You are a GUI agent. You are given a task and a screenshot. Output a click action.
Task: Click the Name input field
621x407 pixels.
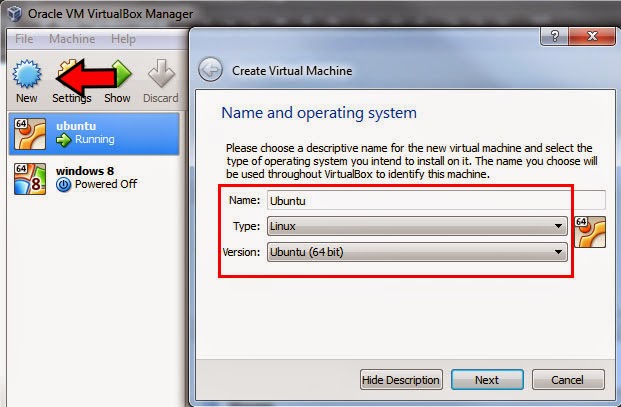(436, 200)
